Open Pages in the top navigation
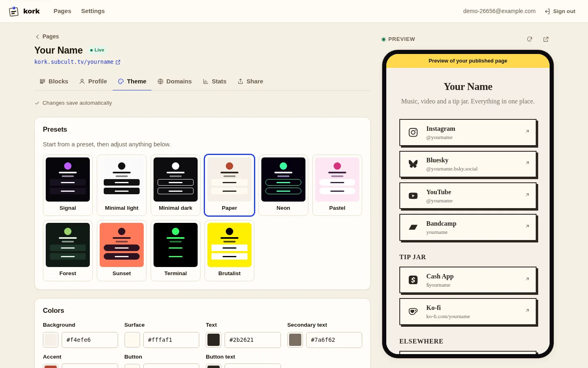 [x=62, y=11]
